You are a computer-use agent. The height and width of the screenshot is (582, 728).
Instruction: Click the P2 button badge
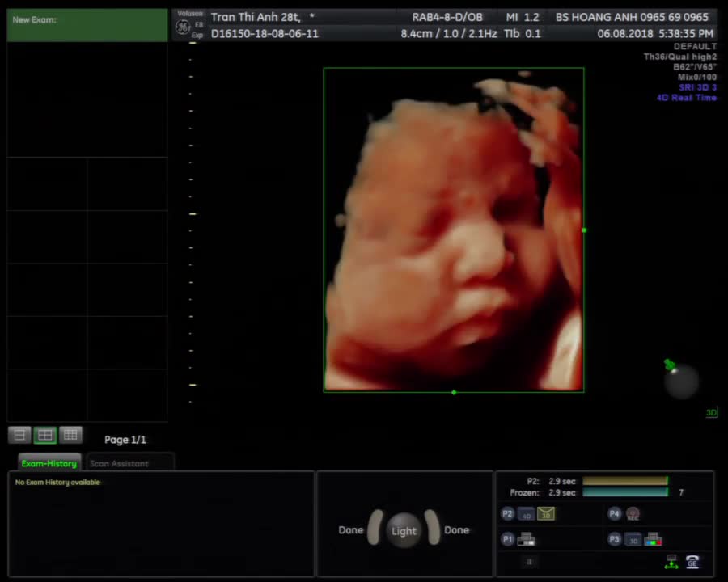pos(507,514)
